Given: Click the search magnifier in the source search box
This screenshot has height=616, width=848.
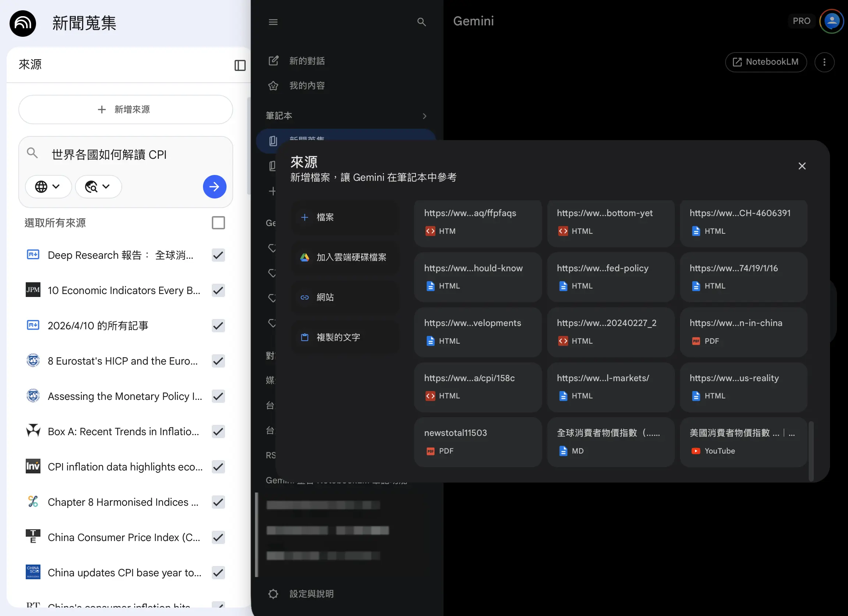Looking at the screenshot, I should click(32, 153).
